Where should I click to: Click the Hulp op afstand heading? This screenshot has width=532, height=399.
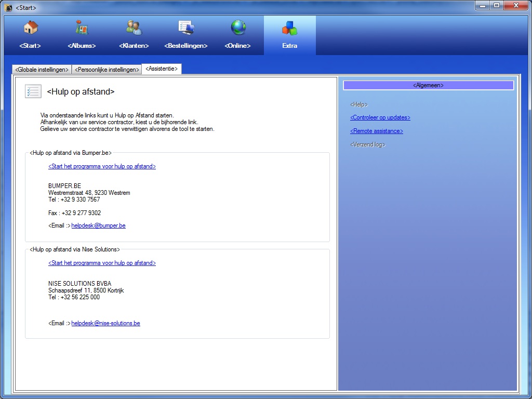(81, 91)
